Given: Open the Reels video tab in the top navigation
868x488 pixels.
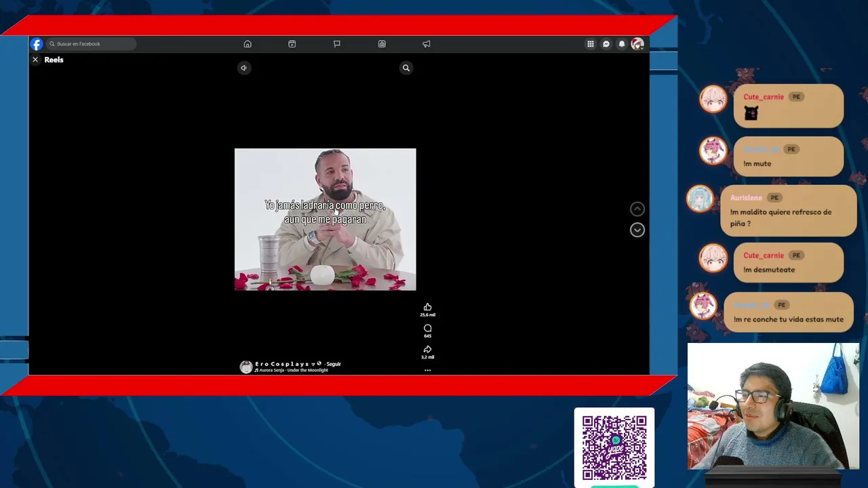Looking at the screenshot, I should tap(292, 44).
